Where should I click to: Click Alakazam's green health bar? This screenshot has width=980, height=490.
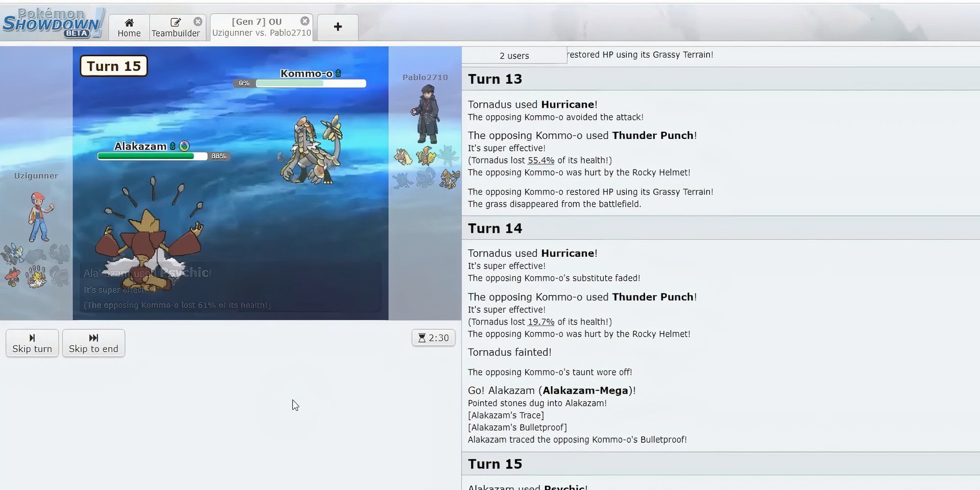click(x=152, y=156)
